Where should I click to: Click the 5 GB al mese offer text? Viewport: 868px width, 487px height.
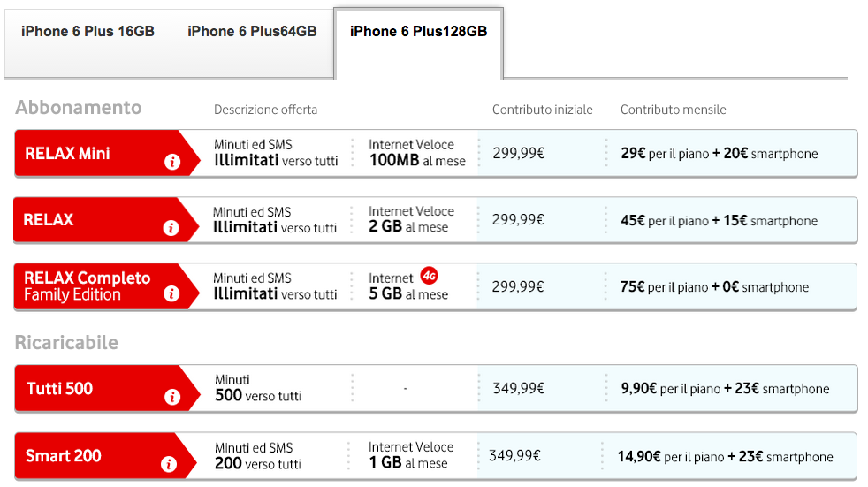point(408,294)
